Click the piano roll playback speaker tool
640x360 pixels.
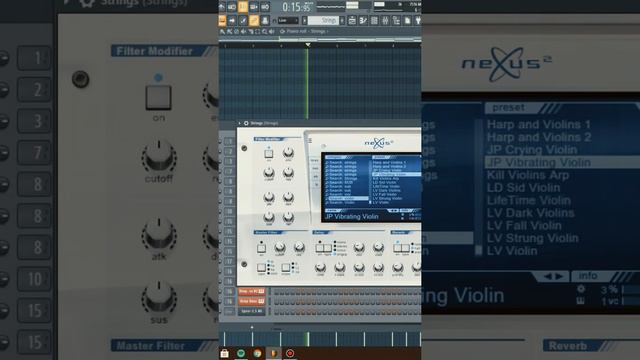[x=272, y=31]
